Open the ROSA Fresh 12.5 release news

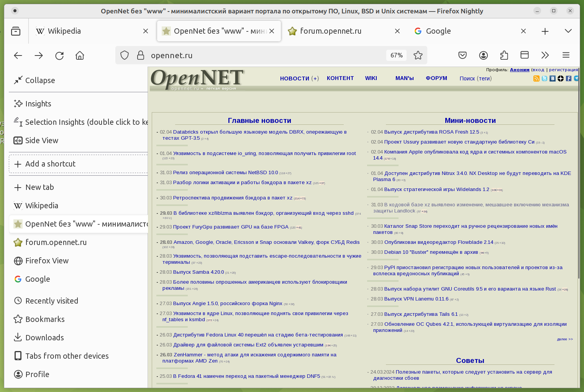tap(432, 132)
